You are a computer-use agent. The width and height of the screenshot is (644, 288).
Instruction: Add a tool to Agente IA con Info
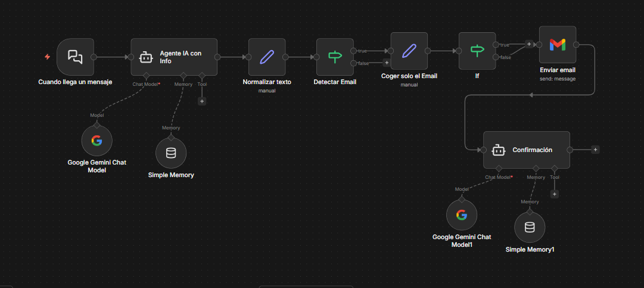[202, 101]
